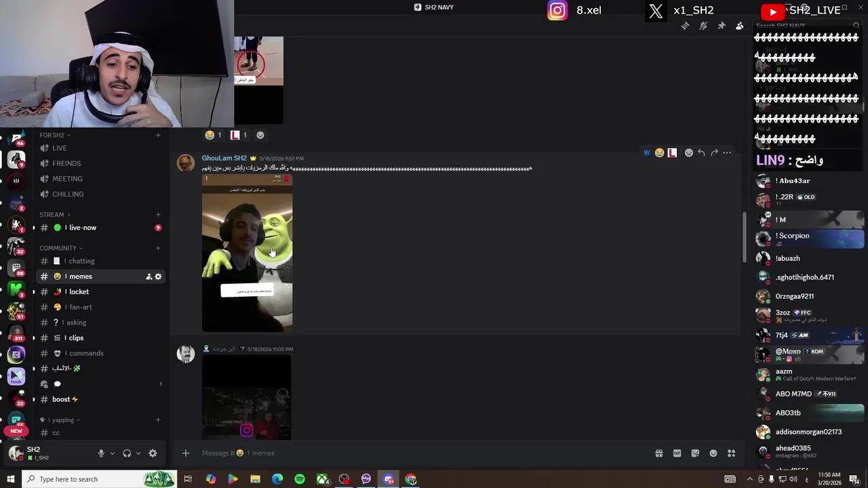Screen dimensions: 868x488
Task: Open the locket channel
Action: tap(100, 291)
